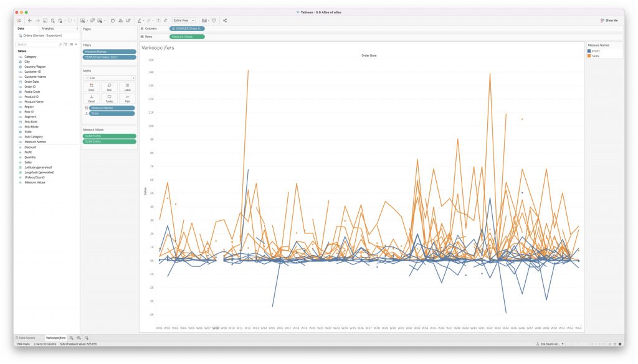Image resolution: width=638 pixels, height=364 pixels.
Task: Click the Label button in Marks card
Action: [127, 86]
